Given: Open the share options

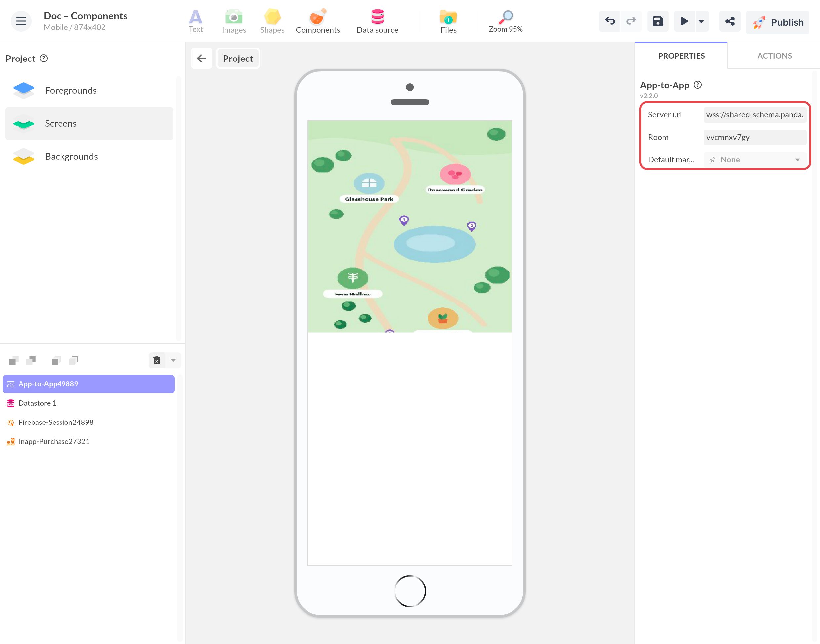Looking at the screenshot, I should [730, 21].
